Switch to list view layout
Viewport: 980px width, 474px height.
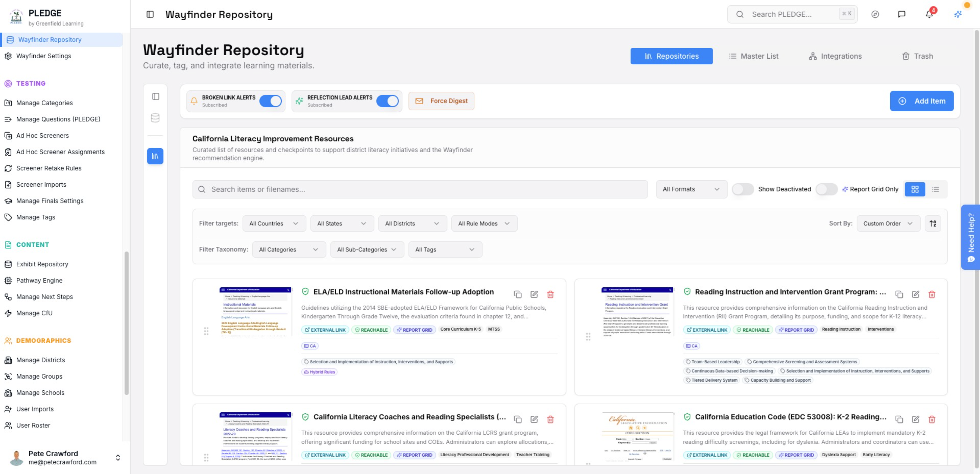point(935,189)
